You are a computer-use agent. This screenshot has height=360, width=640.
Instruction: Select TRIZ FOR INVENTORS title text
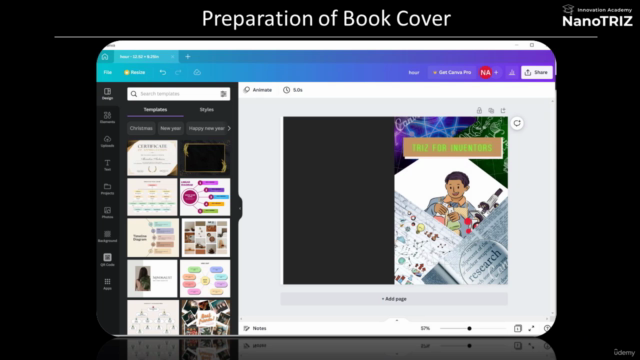click(x=452, y=148)
